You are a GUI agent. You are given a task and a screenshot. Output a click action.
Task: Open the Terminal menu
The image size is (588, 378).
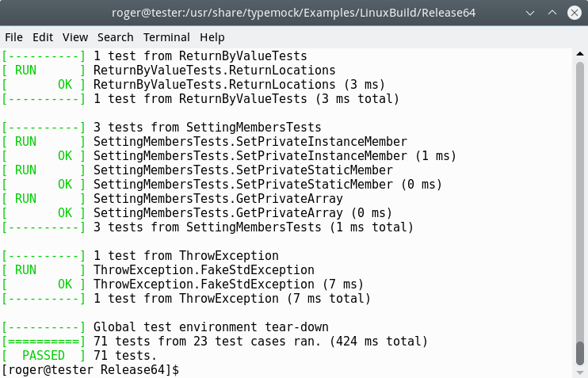(166, 37)
